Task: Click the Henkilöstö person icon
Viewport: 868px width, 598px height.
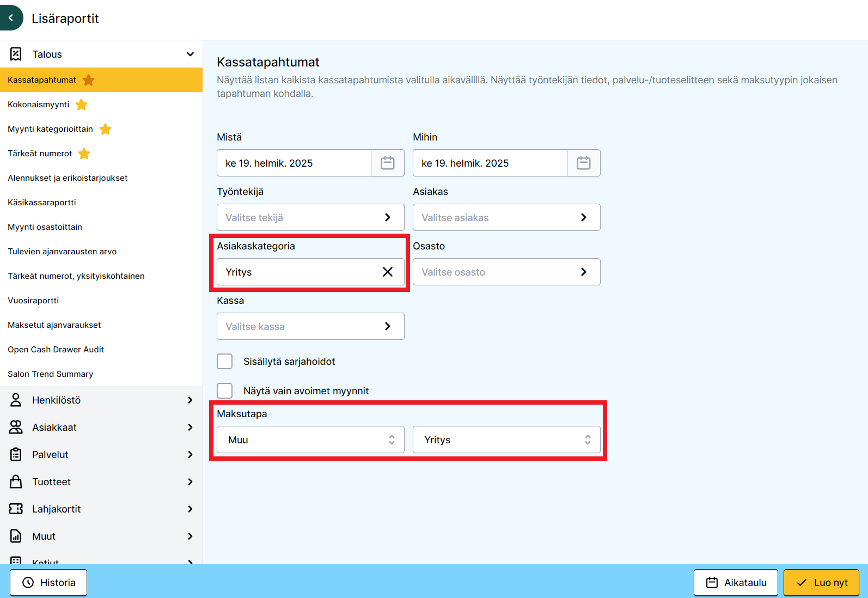Action: tap(16, 400)
